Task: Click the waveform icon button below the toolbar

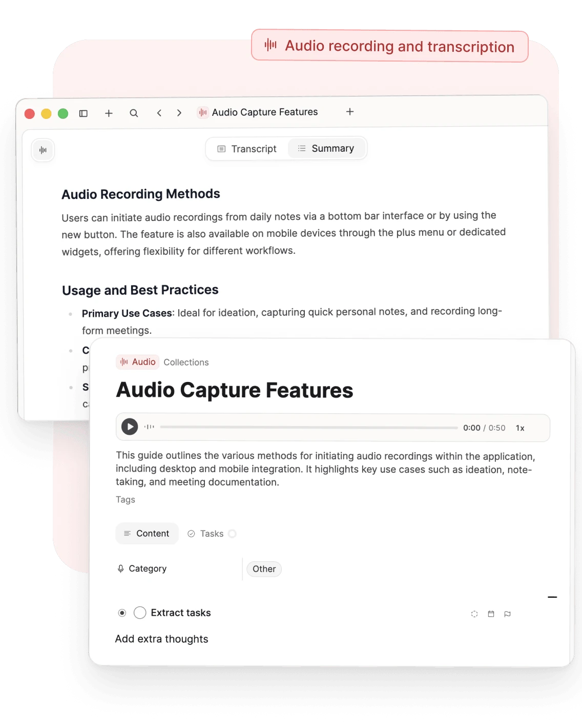Action: pyautogui.click(x=43, y=150)
